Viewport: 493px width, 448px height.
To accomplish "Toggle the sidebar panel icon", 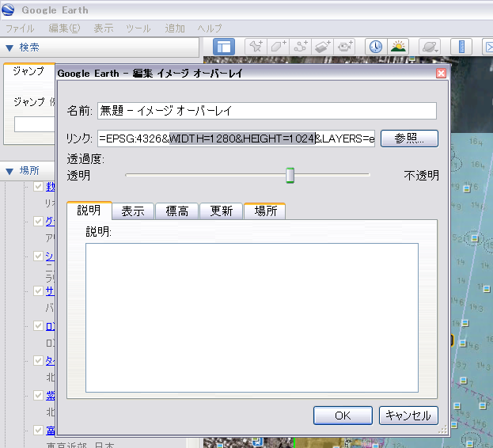I will [224, 47].
